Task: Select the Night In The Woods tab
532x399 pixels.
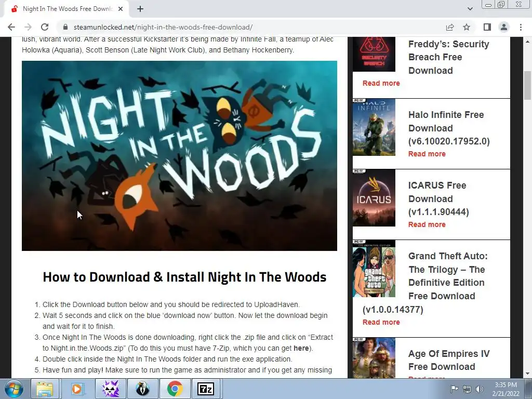Action: point(66,9)
